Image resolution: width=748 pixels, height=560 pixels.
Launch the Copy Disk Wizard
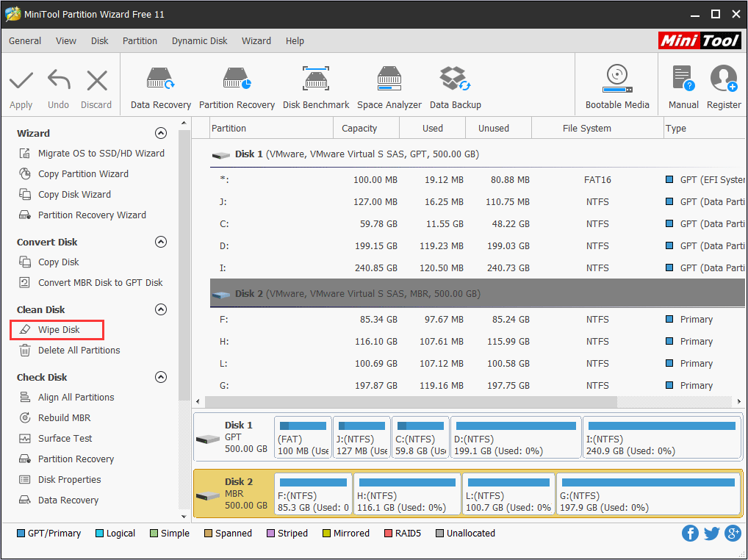(65, 194)
